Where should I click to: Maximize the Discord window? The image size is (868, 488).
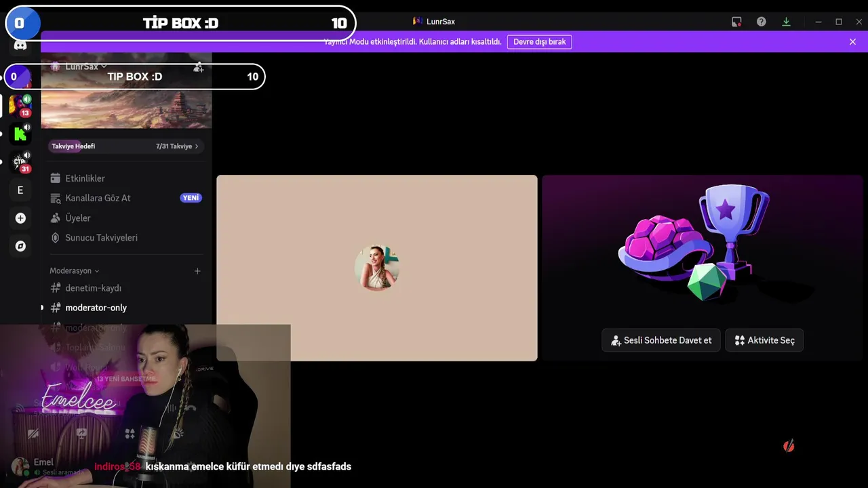coord(839,22)
